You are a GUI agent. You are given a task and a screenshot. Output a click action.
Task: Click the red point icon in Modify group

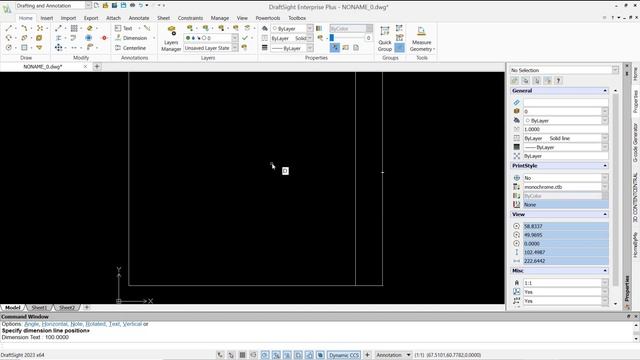(x=104, y=38)
